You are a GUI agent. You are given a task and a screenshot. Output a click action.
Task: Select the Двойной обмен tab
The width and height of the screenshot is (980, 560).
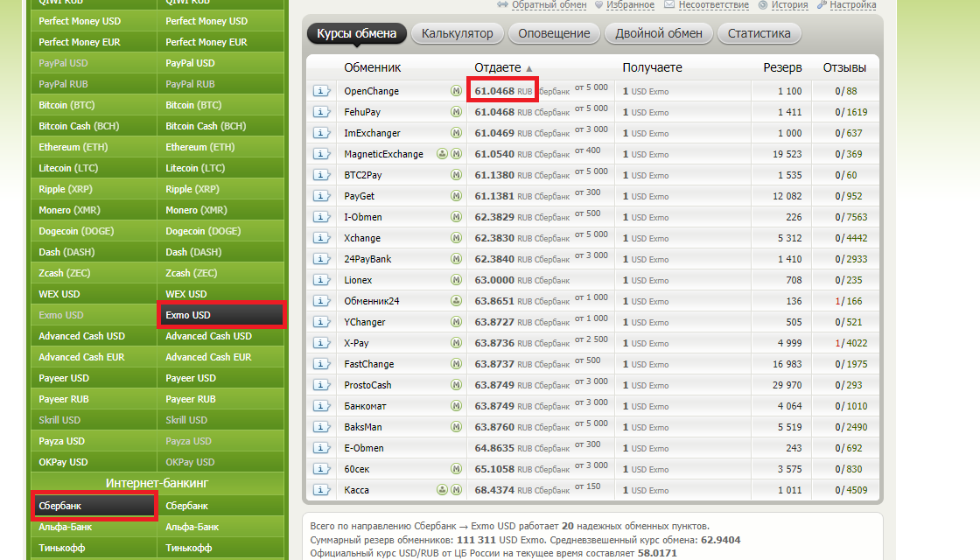tap(659, 33)
